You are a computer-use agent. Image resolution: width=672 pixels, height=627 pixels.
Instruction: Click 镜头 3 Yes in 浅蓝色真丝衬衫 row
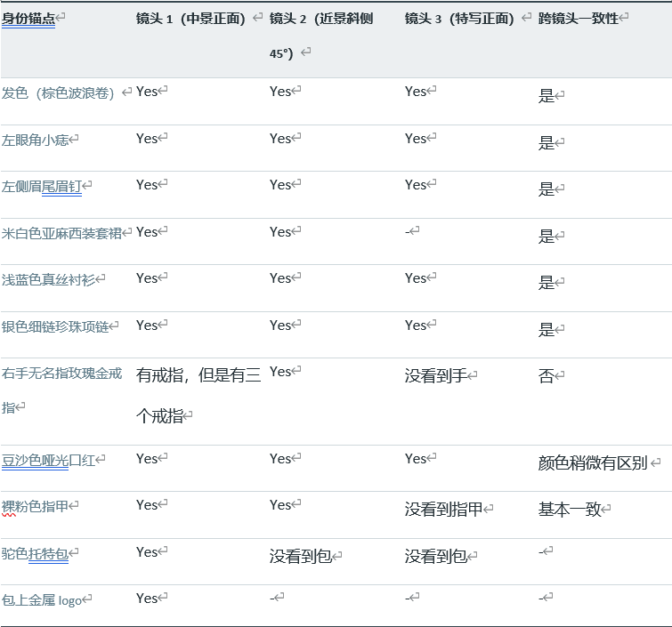pyautogui.click(x=416, y=278)
